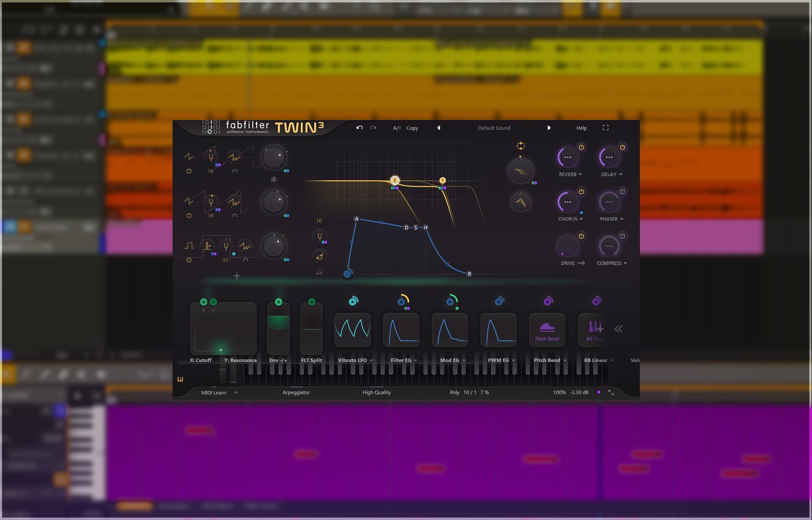Open the Vibrato LFO name dropdown
The image size is (812, 520).
[x=355, y=360]
